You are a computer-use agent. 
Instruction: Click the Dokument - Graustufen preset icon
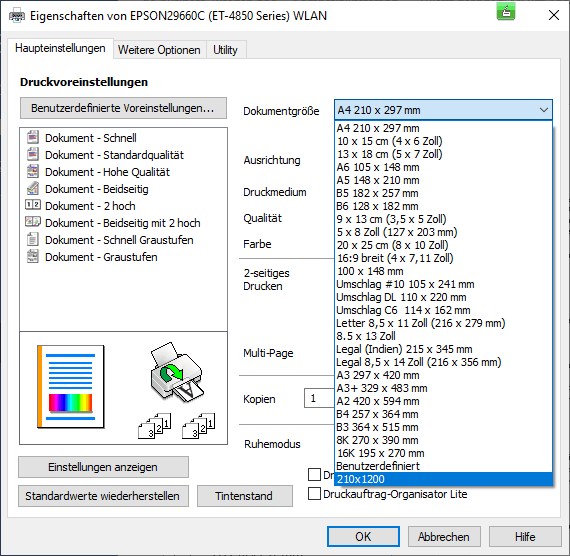[33, 256]
